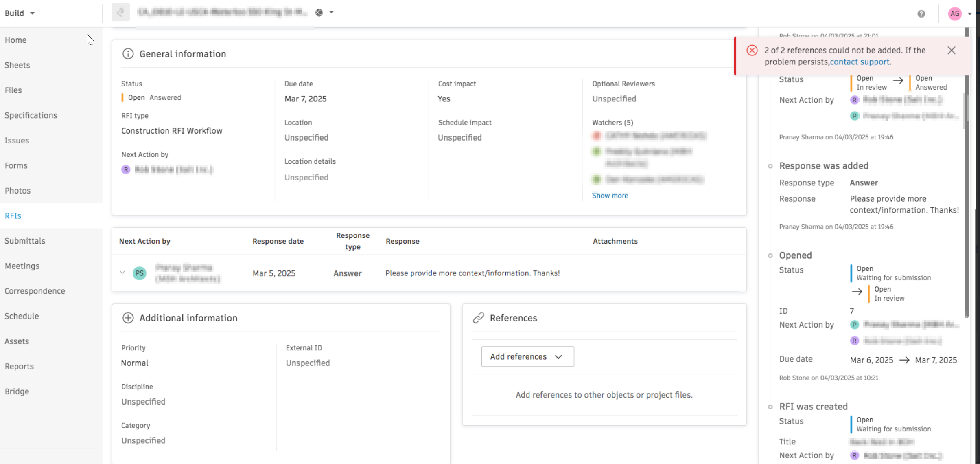Expand the Mar 5 response row chevron
The width and height of the screenshot is (980, 464).
tap(122, 273)
